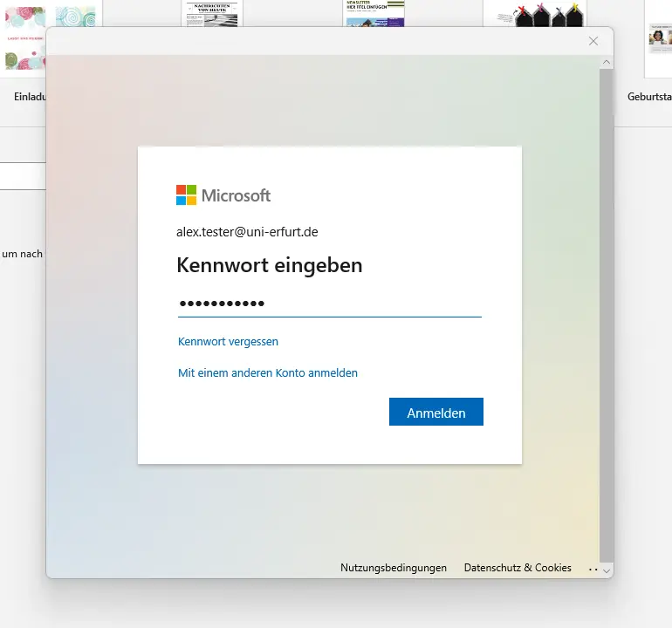Click the alex.tester@uni-erfurt.de account email text
Screen dimensions: 672x628
click(247, 232)
